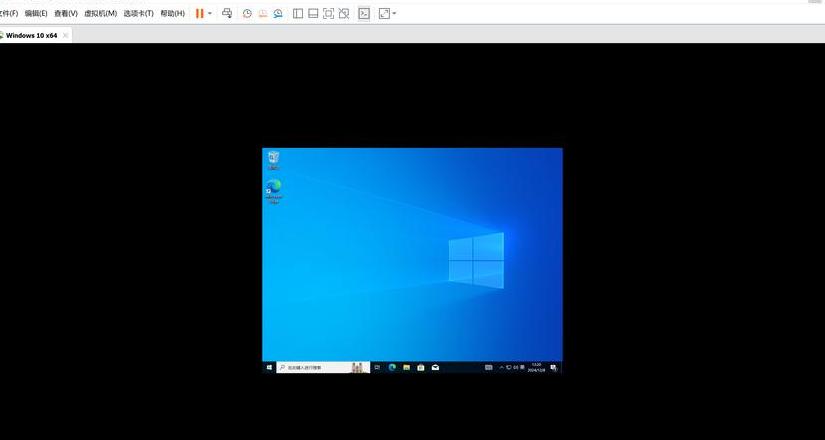
Task: Open Microsoft Store on guest taskbar
Action: (x=420, y=367)
